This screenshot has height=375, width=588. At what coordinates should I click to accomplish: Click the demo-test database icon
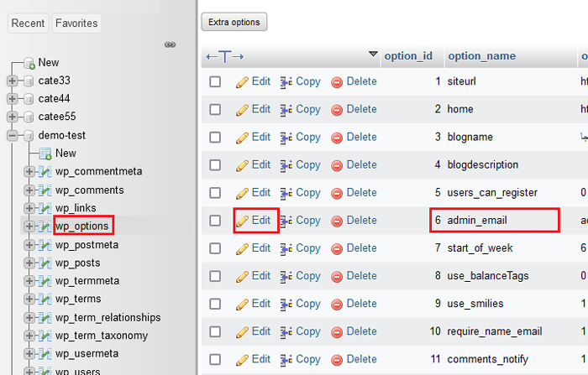[29, 135]
